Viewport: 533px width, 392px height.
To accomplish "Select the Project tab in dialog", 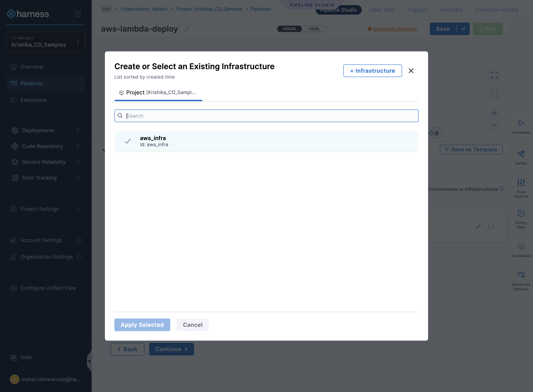I will (x=158, y=92).
